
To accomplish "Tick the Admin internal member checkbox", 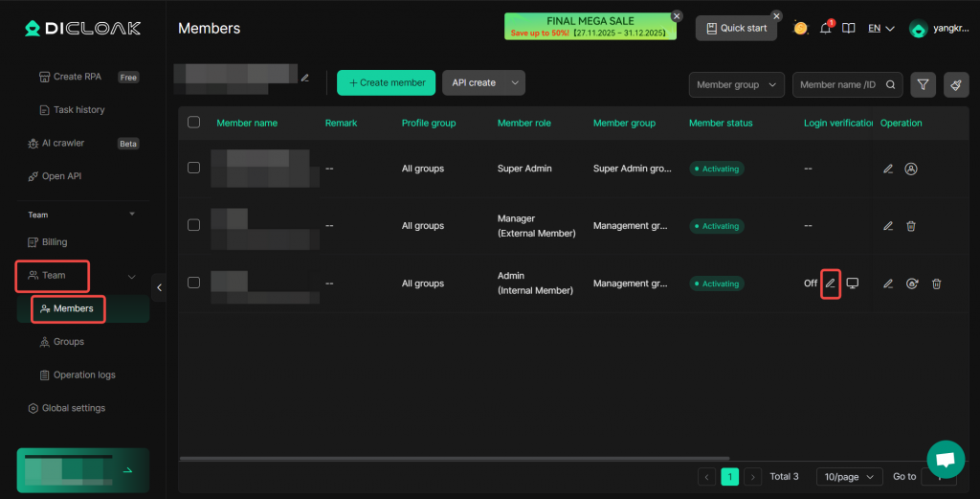I will (x=194, y=283).
